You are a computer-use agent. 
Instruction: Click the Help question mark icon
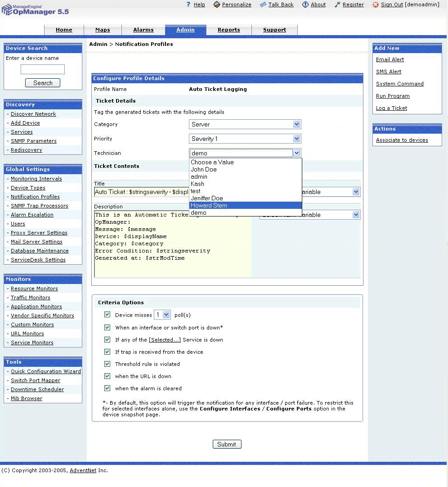(188, 5)
